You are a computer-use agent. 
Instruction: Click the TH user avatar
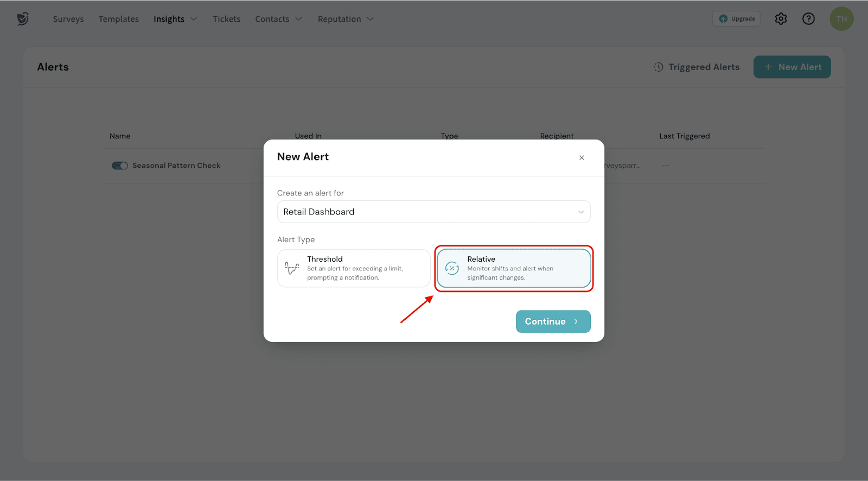[841, 19]
